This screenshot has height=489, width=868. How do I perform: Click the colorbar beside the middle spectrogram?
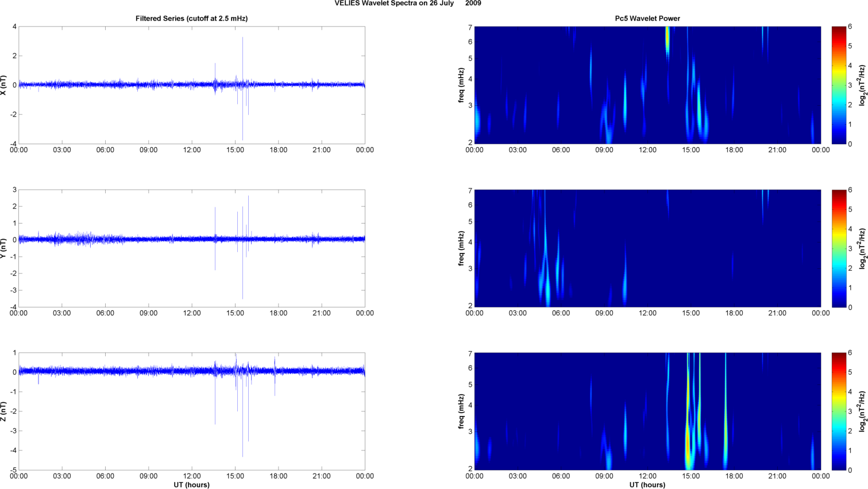(x=839, y=248)
